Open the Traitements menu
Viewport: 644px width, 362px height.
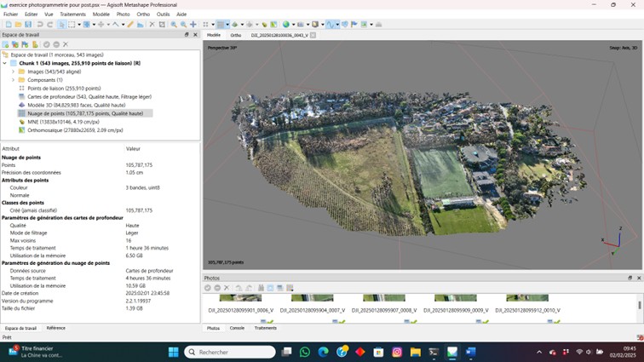pyautogui.click(x=72, y=14)
